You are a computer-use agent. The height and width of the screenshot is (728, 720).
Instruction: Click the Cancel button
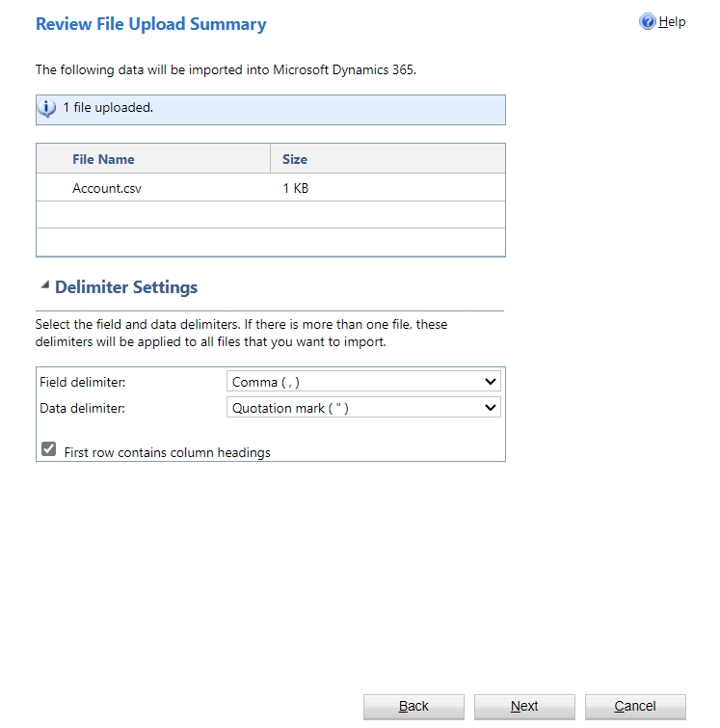(x=635, y=707)
